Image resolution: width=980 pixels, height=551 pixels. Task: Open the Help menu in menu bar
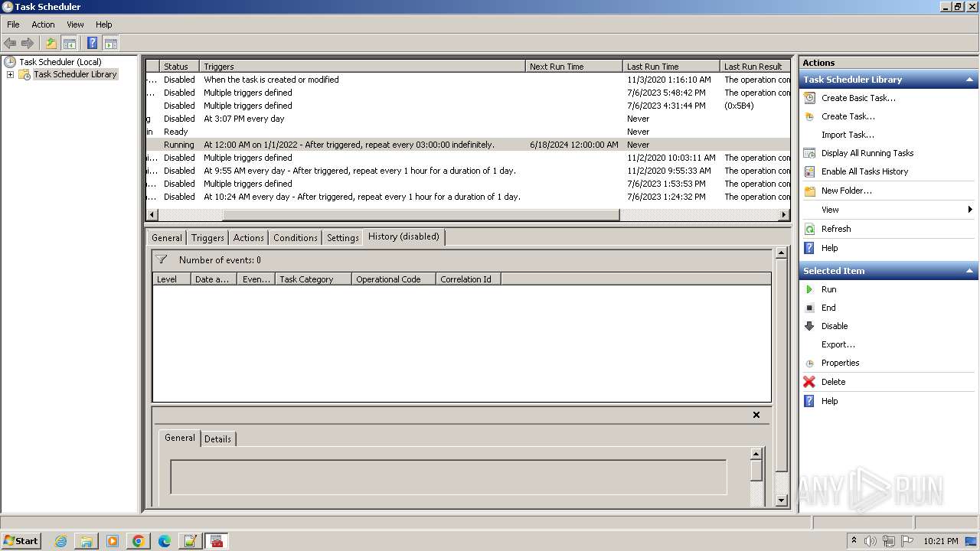[103, 24]
